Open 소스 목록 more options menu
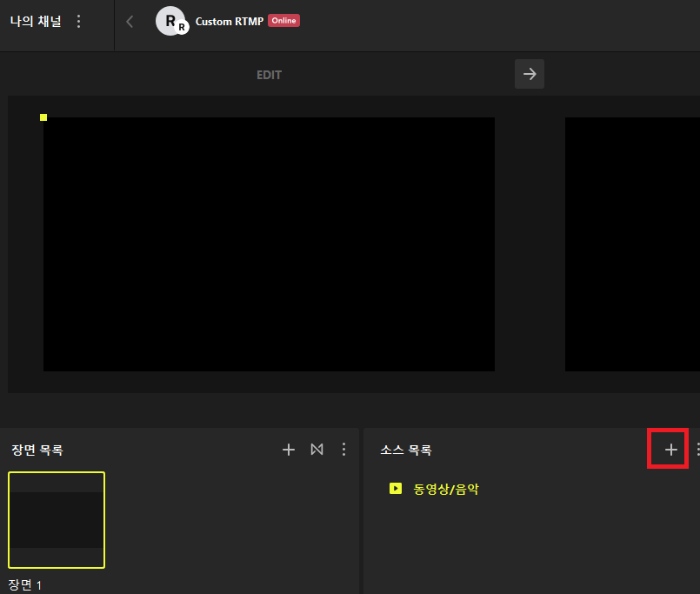 [697, 450]
